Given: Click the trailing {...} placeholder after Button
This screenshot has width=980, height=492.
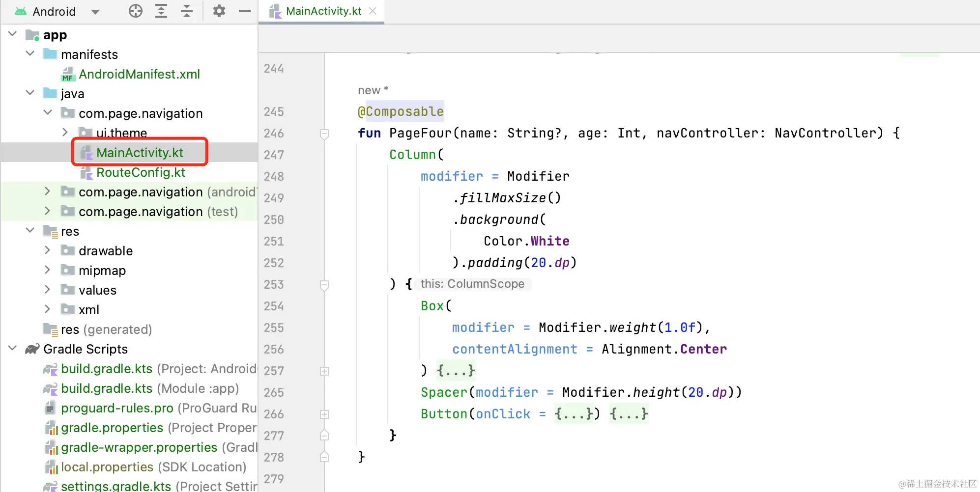Looking at the screenshot, I should (x=629, y=413).
